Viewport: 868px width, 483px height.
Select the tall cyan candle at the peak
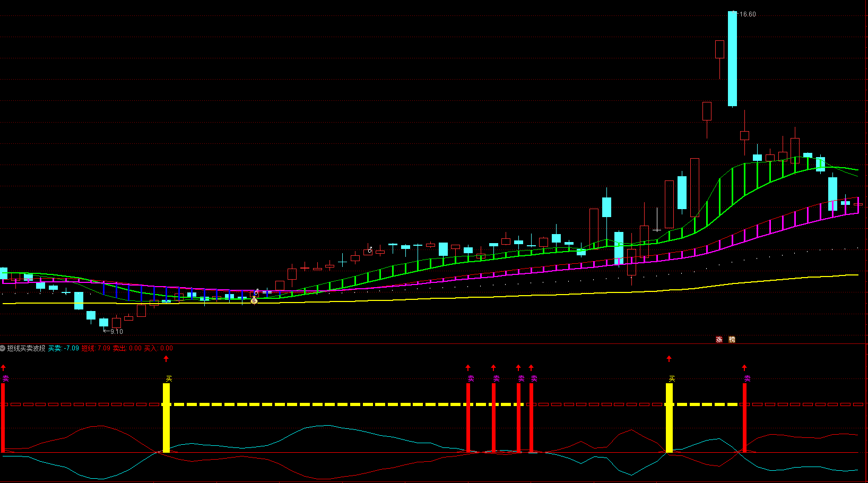point(732,58)
